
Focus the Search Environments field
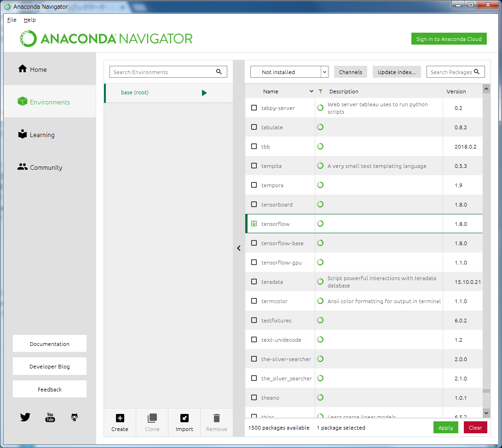point(168,72)
